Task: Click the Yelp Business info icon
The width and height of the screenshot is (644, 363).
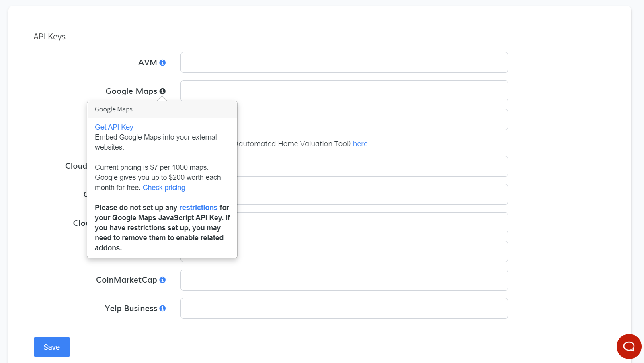Action: click(162, 308)
